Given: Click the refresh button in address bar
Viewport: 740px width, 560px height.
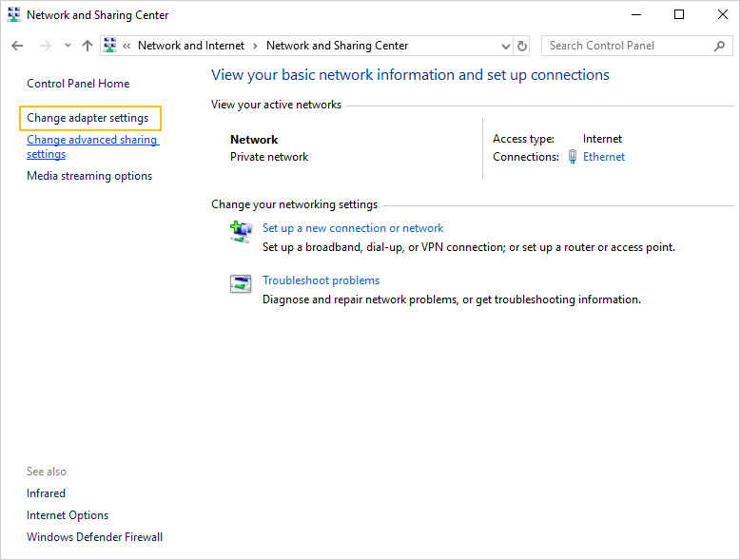Looking at the screenshot, I should tap(522, 46).
